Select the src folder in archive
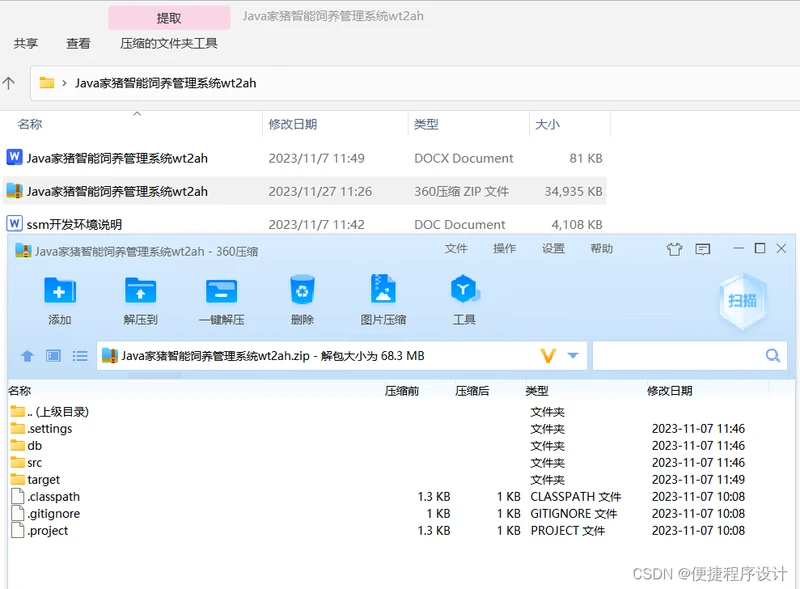The height and width of the screenshot is (589, 800). pos(26,462)
